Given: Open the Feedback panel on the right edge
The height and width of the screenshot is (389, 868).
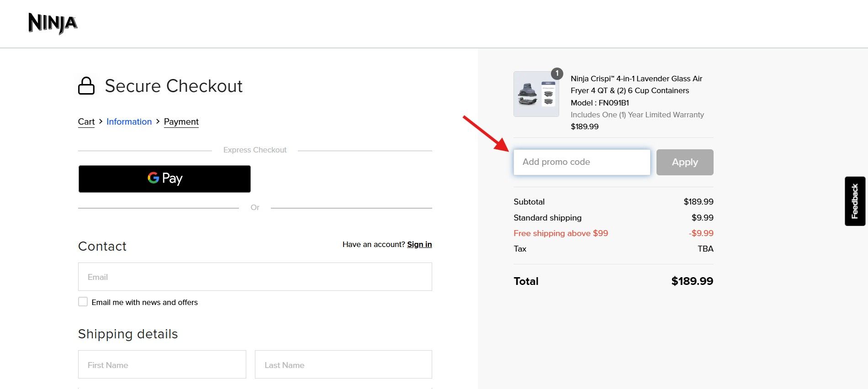Looking at the screenshot, I should pyautogui.click(x=854, y=200).
